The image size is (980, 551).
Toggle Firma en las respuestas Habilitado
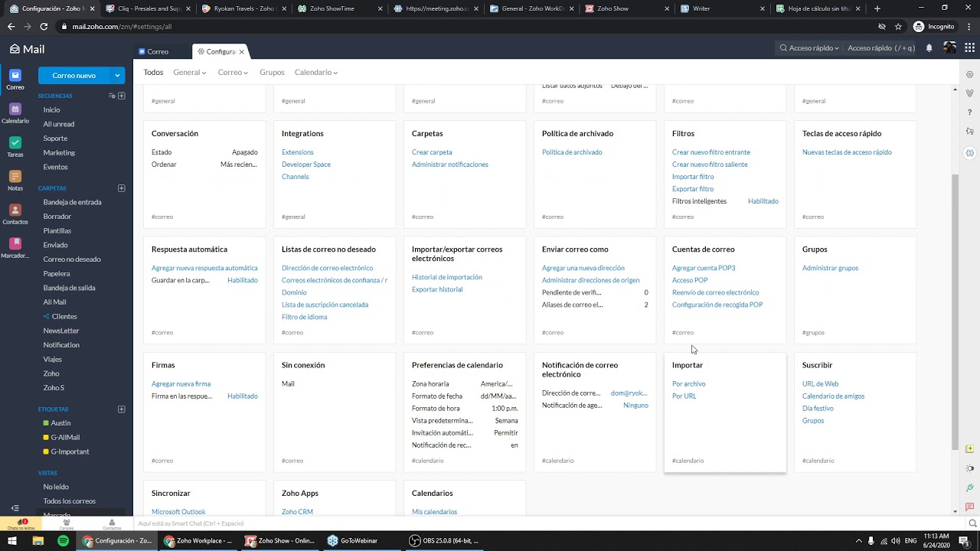coord(242,396)
